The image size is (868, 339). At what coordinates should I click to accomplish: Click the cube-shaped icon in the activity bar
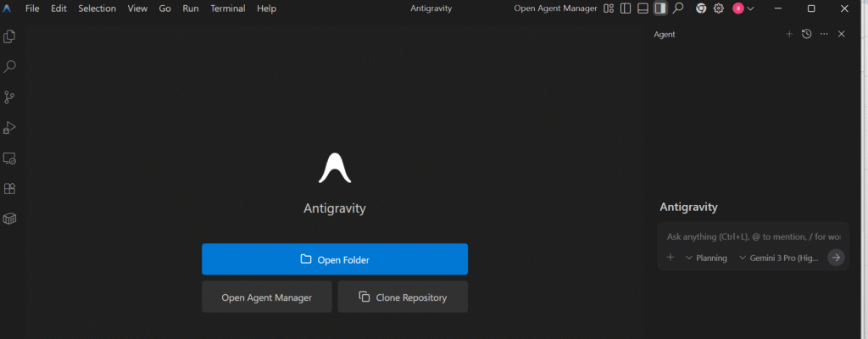[9, 219]
